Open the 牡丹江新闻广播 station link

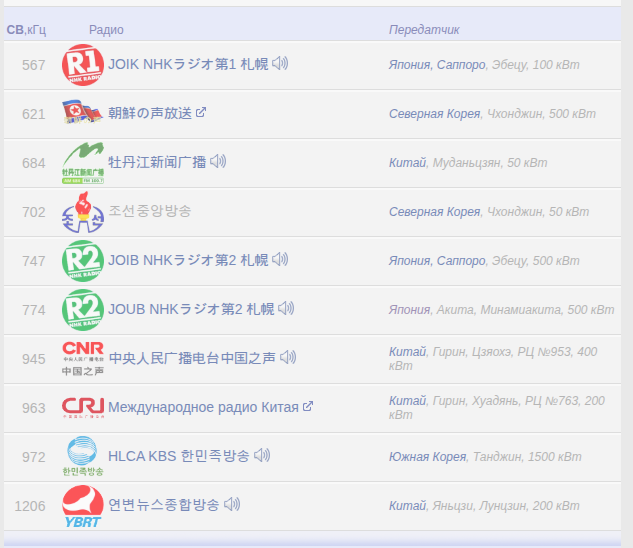point(157,162)
